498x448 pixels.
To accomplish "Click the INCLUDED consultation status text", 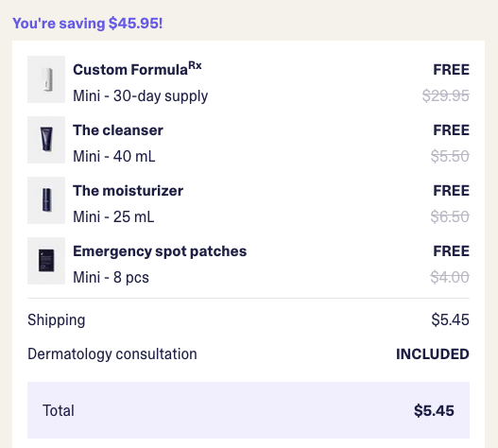I will coord(433,354).
